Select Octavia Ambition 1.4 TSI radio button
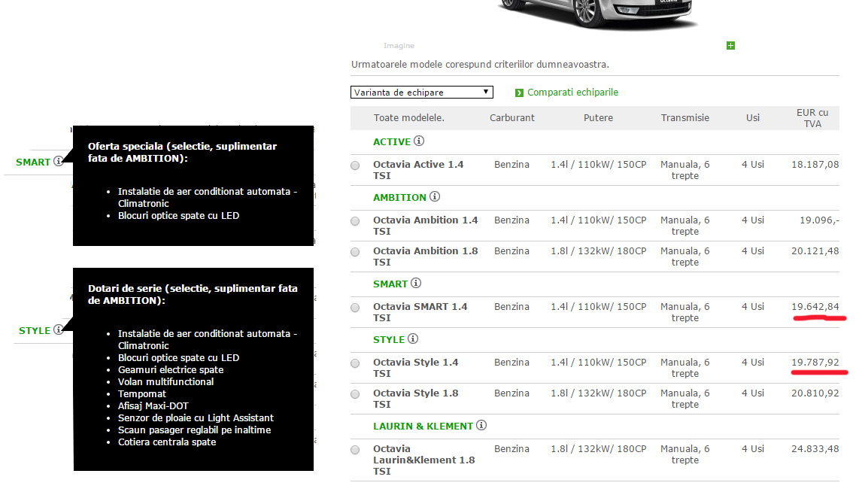The height and width of the screenshot is (504, 865). pyautogui.click(x=355, y=221)
